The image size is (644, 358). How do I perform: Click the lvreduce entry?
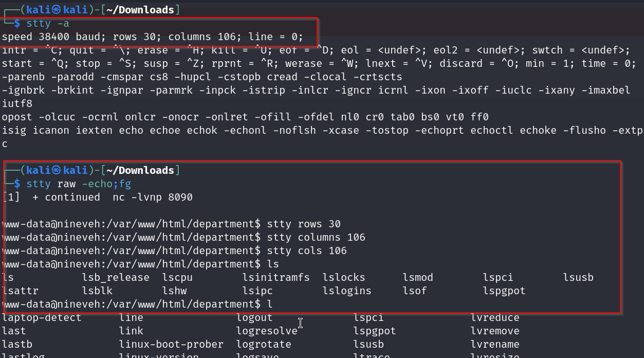[495, 317]
